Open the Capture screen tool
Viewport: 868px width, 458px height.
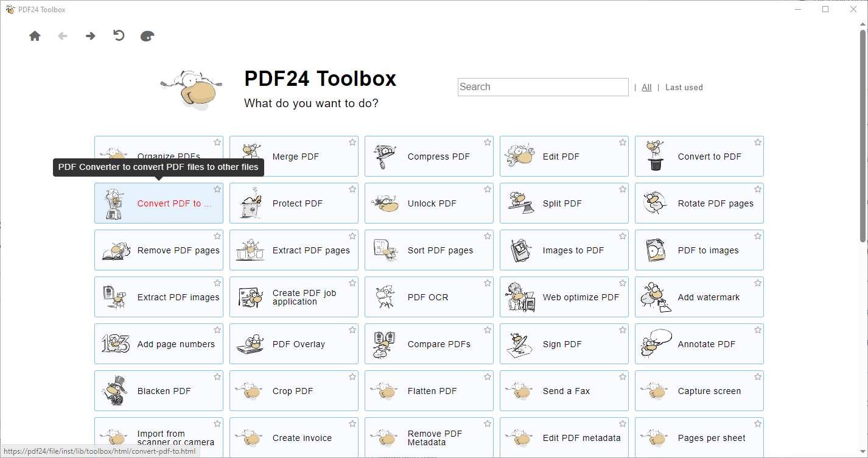pyautogui.click(x=699, y=391)
